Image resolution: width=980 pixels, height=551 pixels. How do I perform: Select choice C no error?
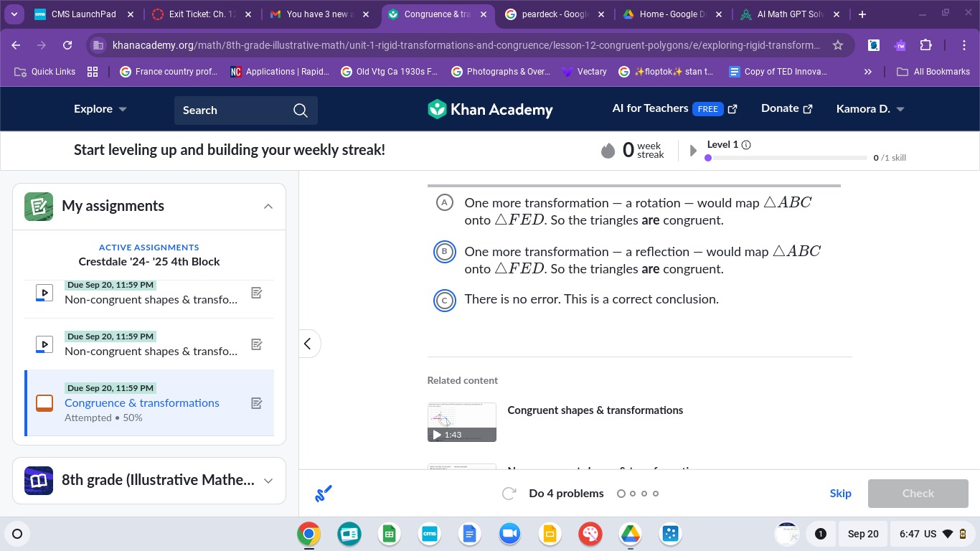coord(445,300)
